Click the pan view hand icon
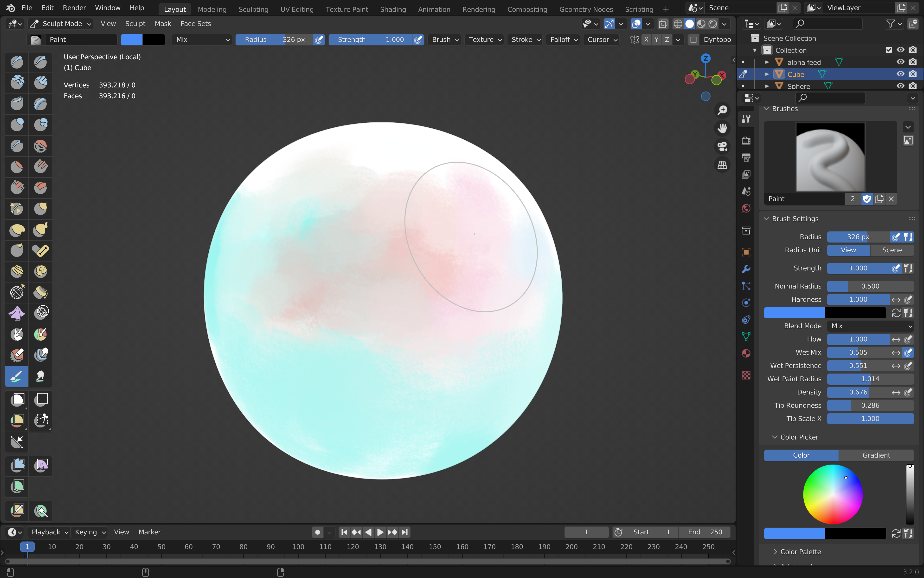This screenshot has height=578, width=924. click(722, 128)
